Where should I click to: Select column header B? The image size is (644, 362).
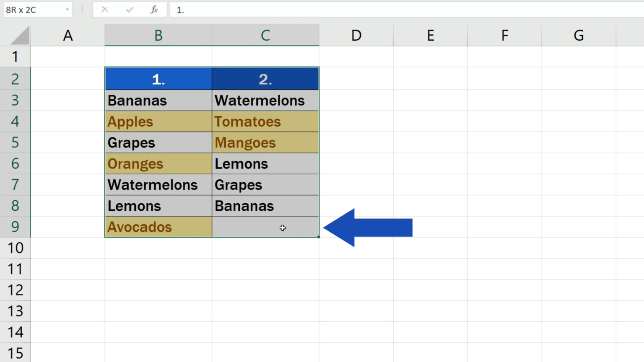pos(158,35)
